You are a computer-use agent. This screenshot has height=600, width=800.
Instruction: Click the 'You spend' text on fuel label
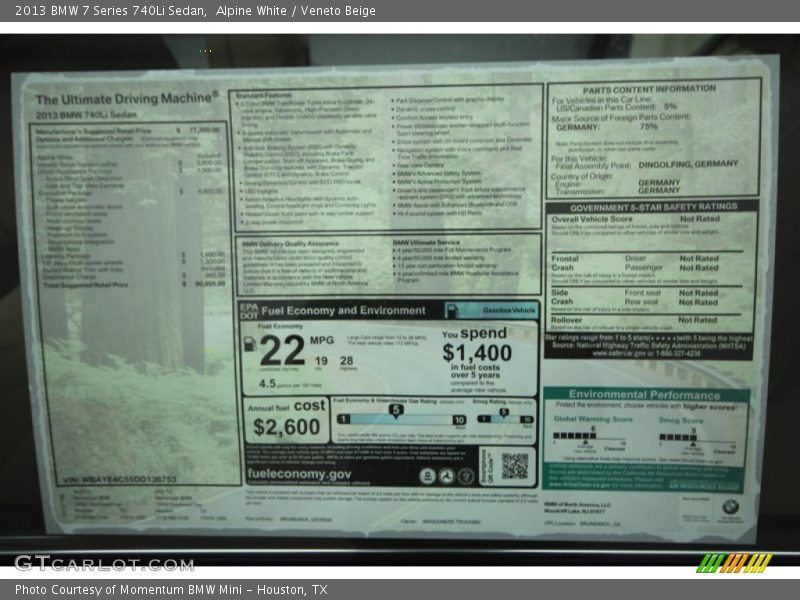tap(474, 334)
